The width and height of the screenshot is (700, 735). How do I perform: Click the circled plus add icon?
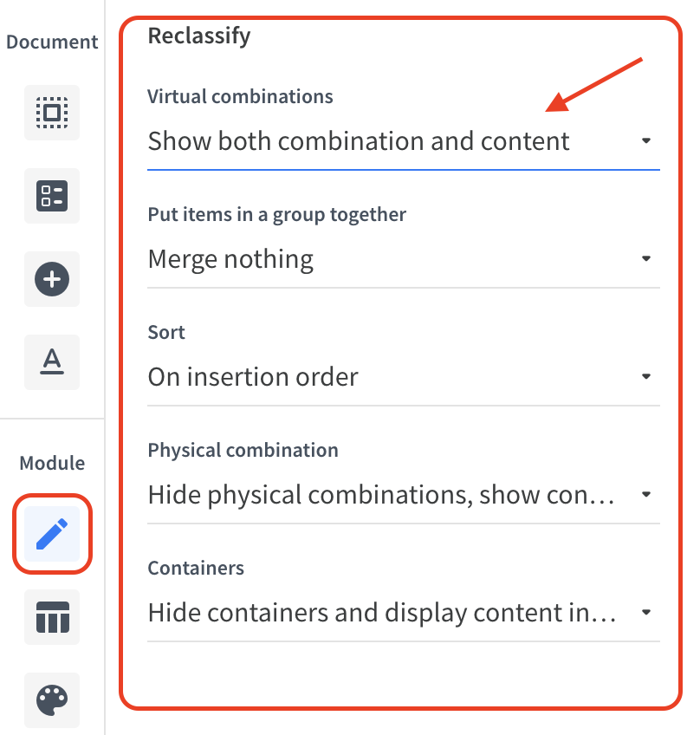pyautogui.click(x=52, y=279)
